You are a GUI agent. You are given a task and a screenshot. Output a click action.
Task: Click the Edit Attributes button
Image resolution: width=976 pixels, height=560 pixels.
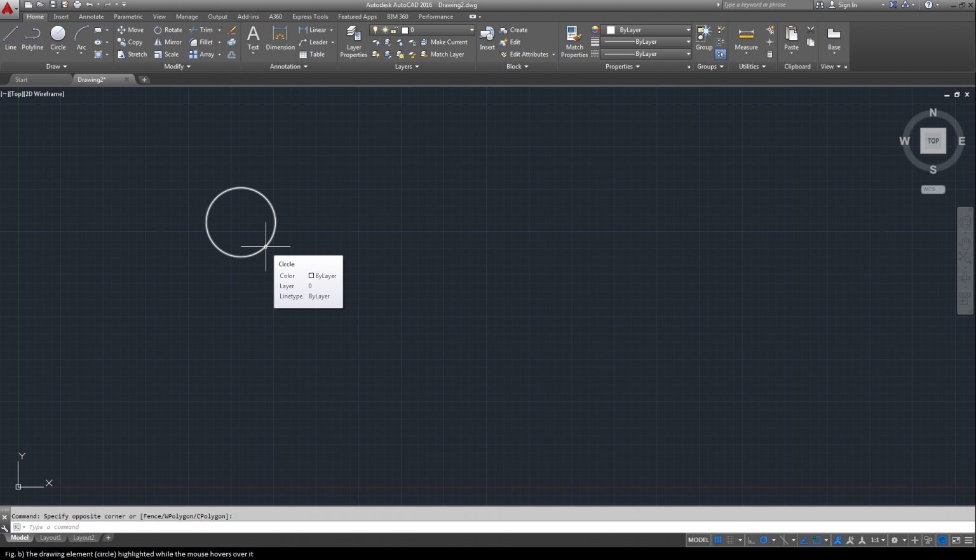coord(526,54)
